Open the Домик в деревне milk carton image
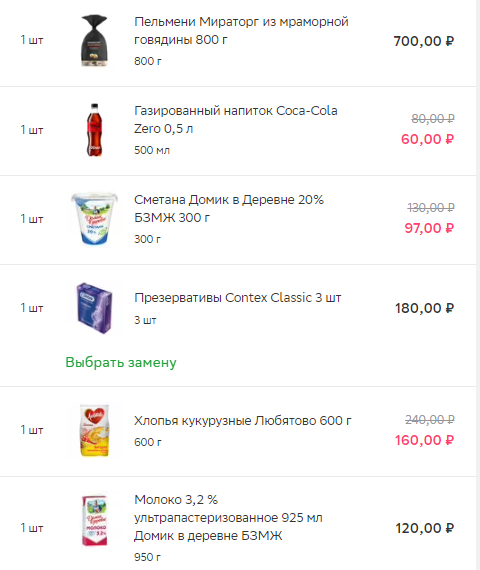 pyautogui.click(x=95, y=520)
